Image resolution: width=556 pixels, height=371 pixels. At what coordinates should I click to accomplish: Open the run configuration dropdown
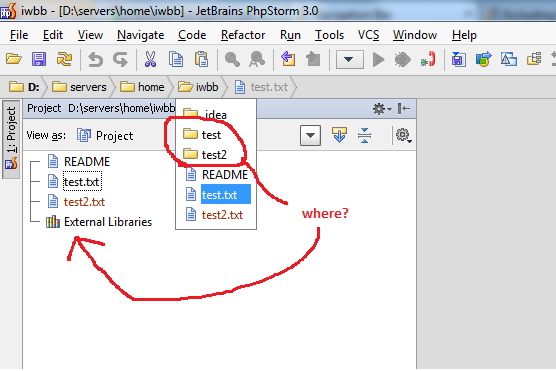click(350, 60)
